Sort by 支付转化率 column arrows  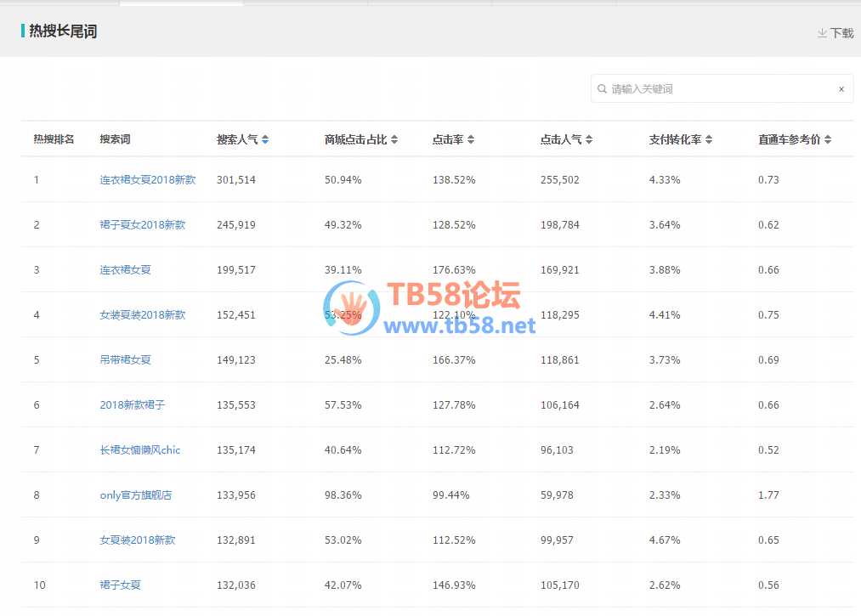coord(709,140)
